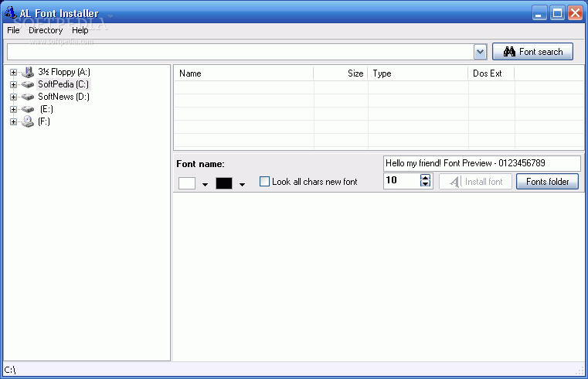Viewport: 588px width, 379px height.
Task: Open the black font color dropdown arrow
Action: tap(242, 184)
